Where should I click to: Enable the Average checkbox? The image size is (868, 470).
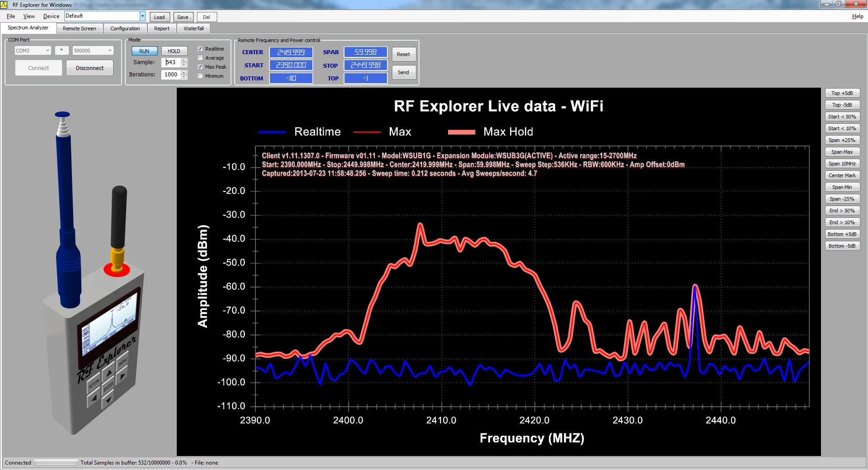pyautogui.click(x=200, y=58)
